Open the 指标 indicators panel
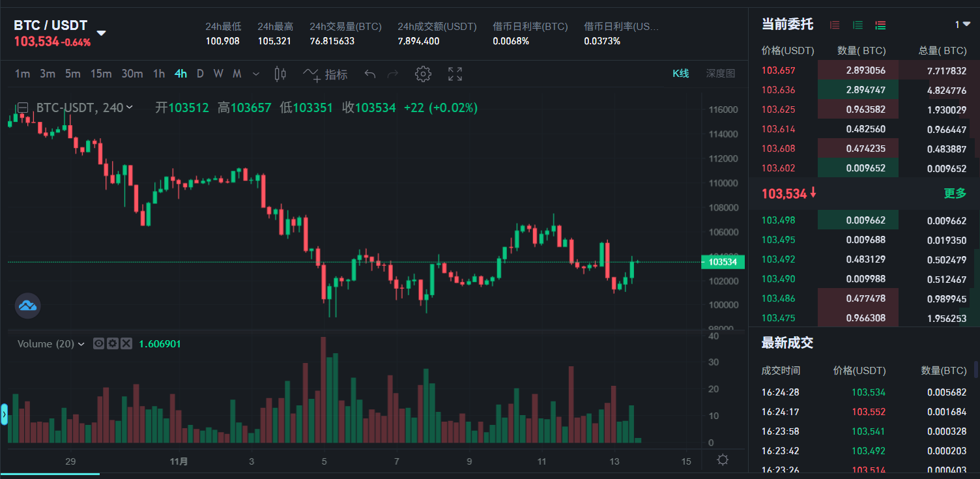The image size is (980, 479). (x=325, y=74)
